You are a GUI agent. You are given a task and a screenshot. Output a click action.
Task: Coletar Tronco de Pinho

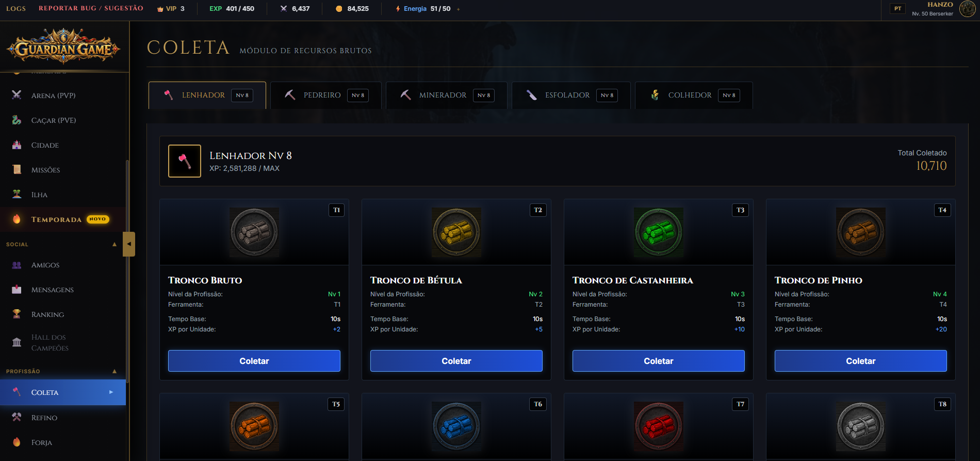(861, 361)
